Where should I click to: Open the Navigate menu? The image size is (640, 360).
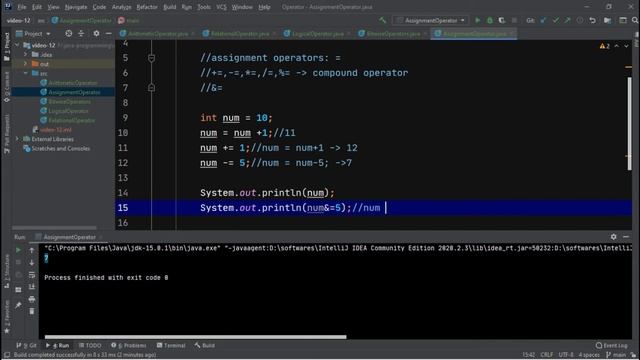click(76, 7)
